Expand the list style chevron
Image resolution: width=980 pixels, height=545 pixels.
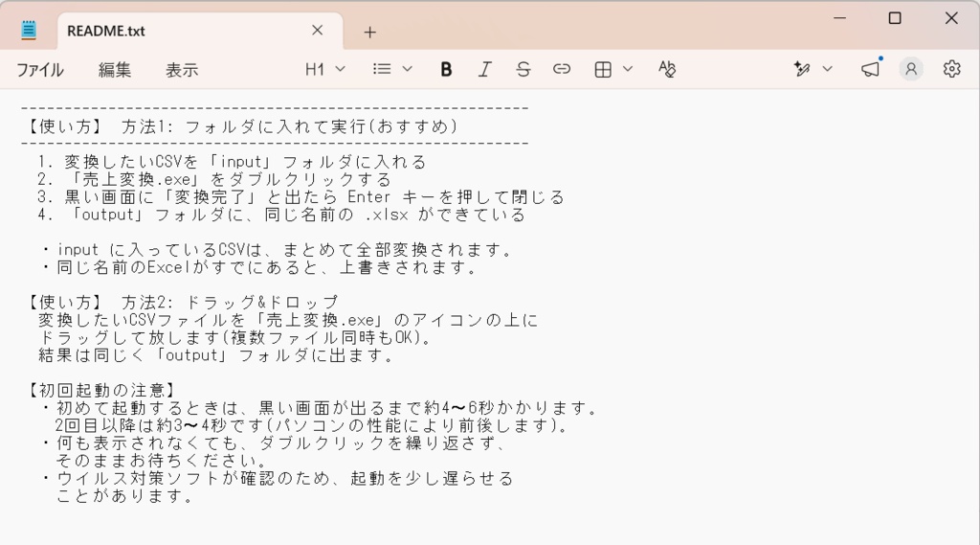coord(408,69)
